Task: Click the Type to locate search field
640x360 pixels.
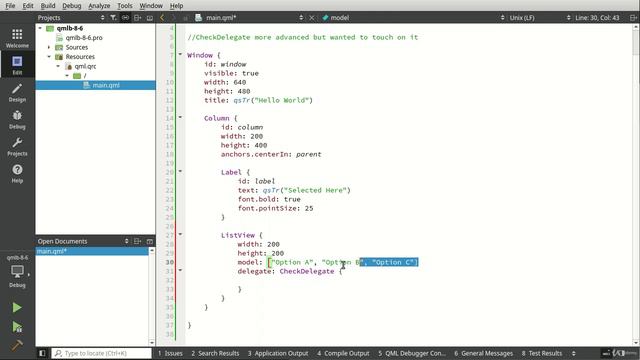Action: [x=102, y=353]
